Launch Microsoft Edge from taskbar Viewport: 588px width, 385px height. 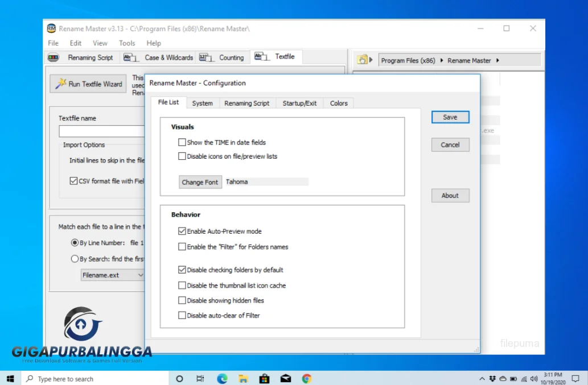click(x=222, y=379)
